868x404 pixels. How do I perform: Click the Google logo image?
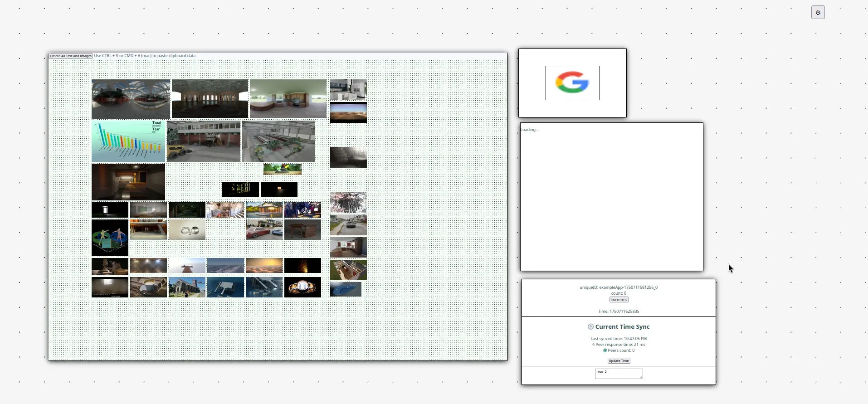coord(572,83)
